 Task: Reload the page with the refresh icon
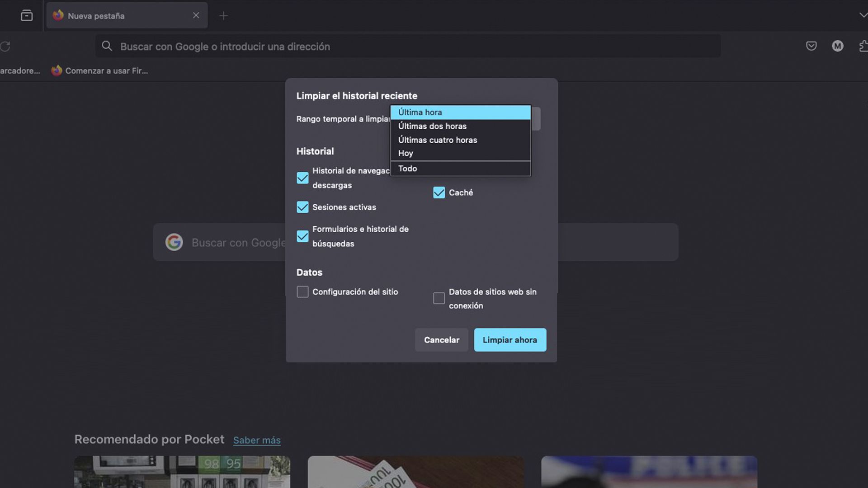pos(6,46)
